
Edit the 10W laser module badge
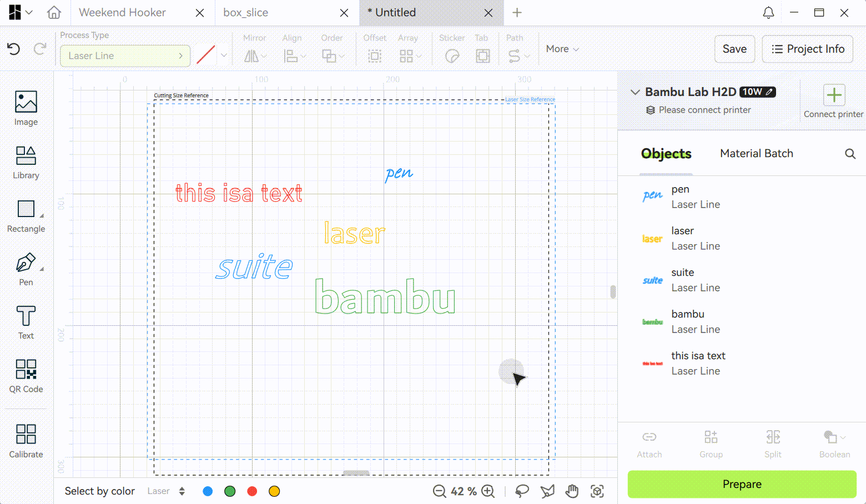(x=758, y=92)
